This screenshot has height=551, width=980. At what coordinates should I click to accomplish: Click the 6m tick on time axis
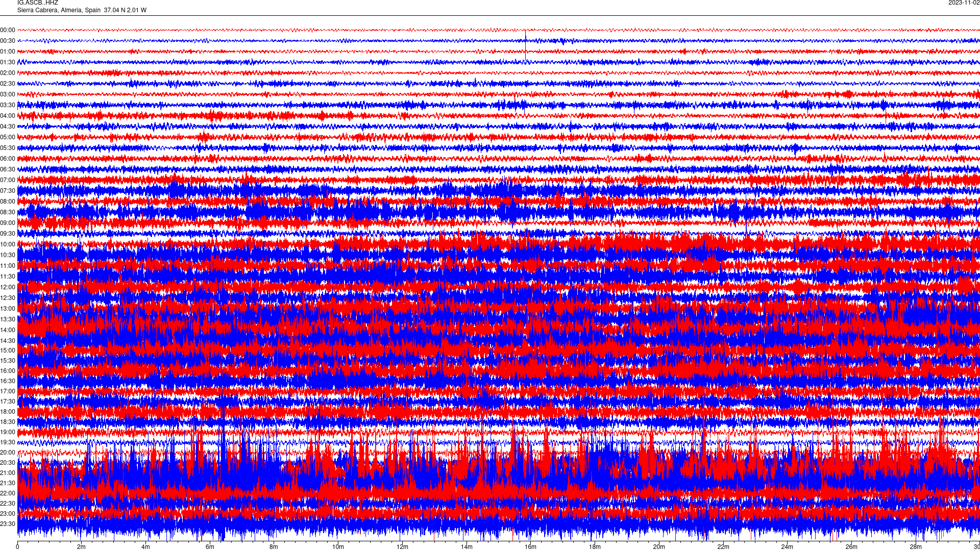(x=210, y=547)
